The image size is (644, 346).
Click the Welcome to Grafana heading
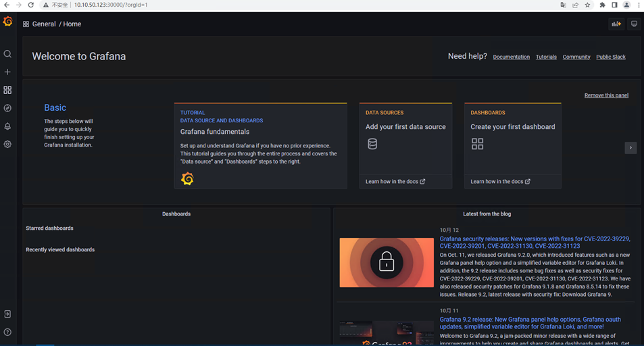[x=79, y=56]
